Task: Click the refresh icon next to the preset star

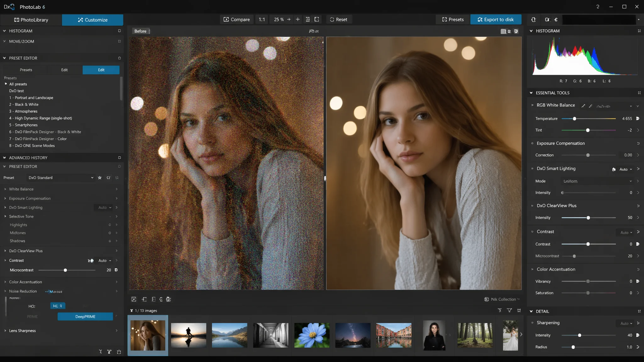Action: coord(108,178)
